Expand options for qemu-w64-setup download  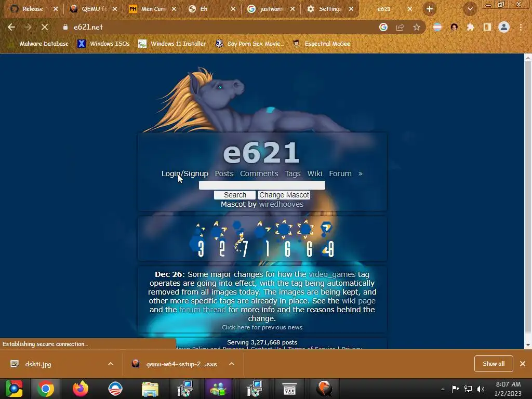click(x=232, y=364)
